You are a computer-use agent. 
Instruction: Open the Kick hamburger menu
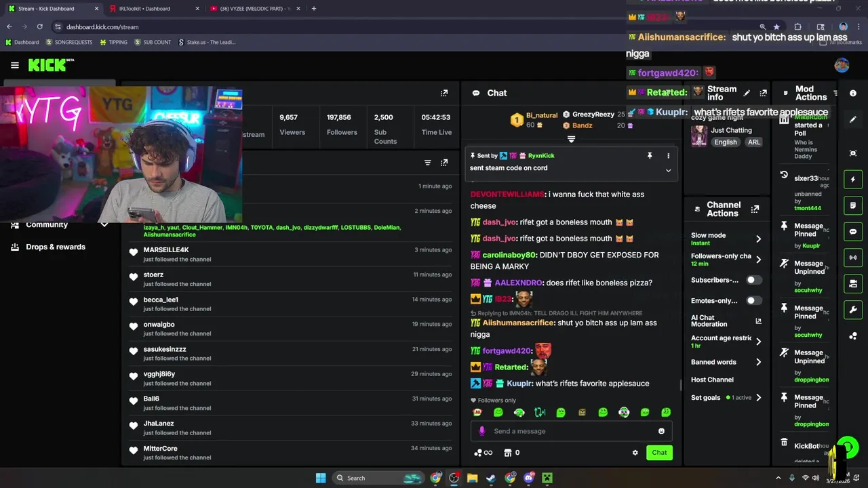click(x=14, y=65)
